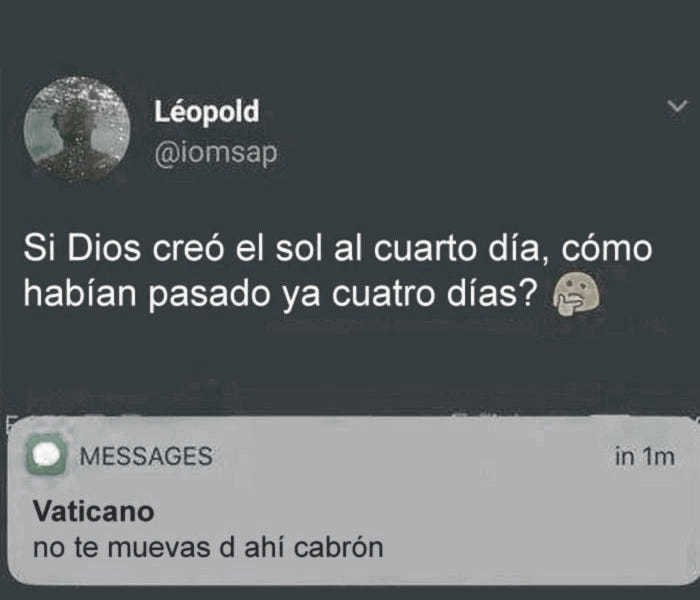
Task: Expand the tweet options chevron
Action: point(677,107)
